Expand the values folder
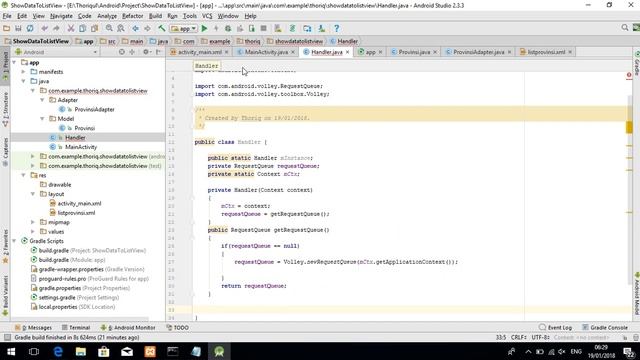The height and width of the screenshot is (360, 640). click(33, 231)
